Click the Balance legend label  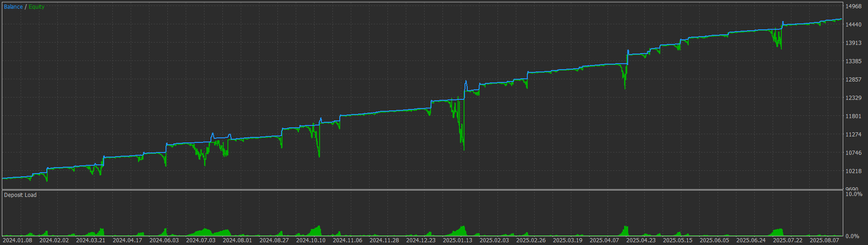click(13, 7)
